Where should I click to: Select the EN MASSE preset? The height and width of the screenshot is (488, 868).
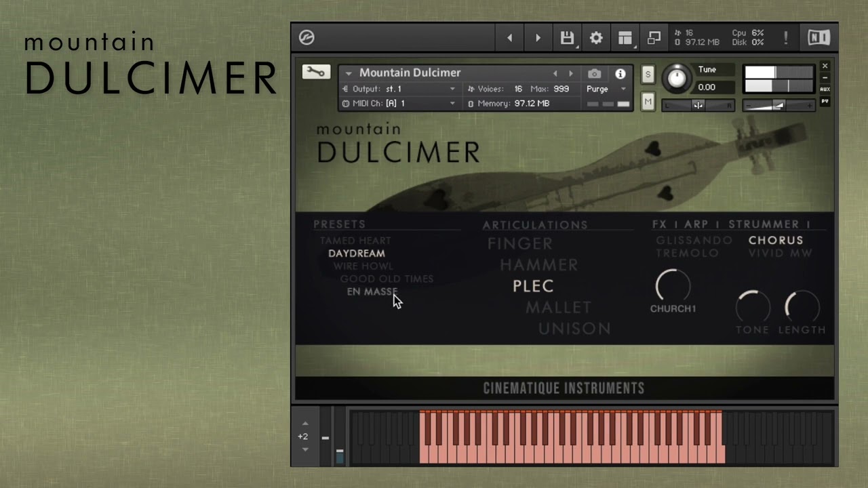[x=372, y=291]
